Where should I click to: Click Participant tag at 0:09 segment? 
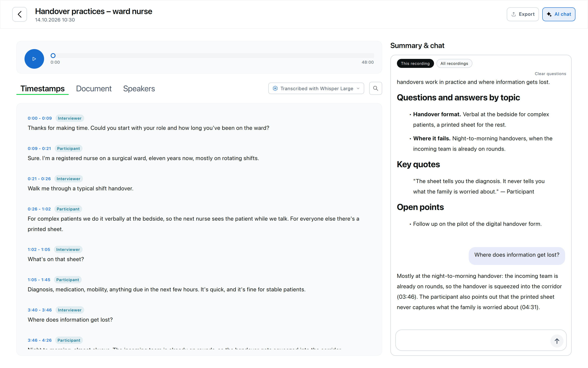pyautogui.click(x=69, y=148)
